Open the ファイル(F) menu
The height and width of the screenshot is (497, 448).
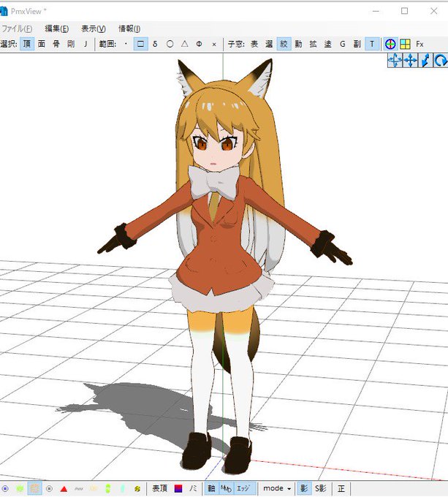17,29
